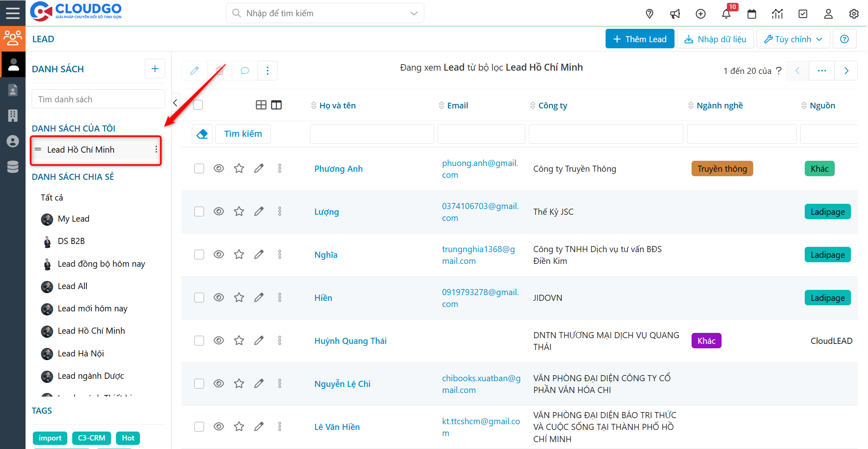
Task: Star the Phương Anh lead
Action: (x=239, y=168)
